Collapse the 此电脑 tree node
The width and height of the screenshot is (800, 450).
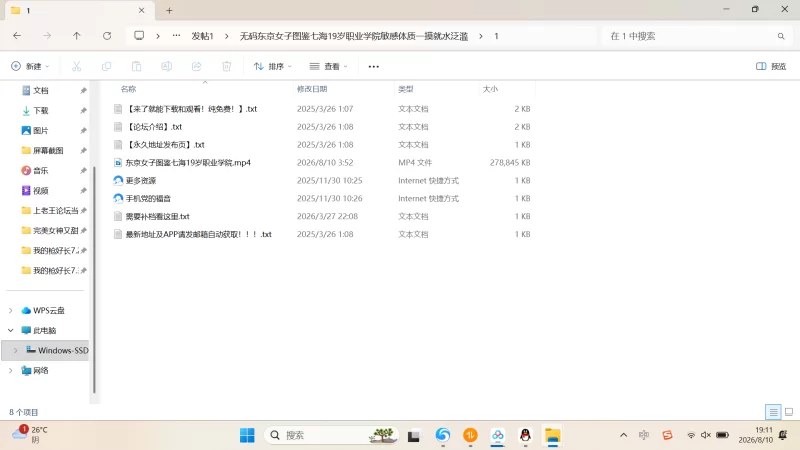click(11, 330)
